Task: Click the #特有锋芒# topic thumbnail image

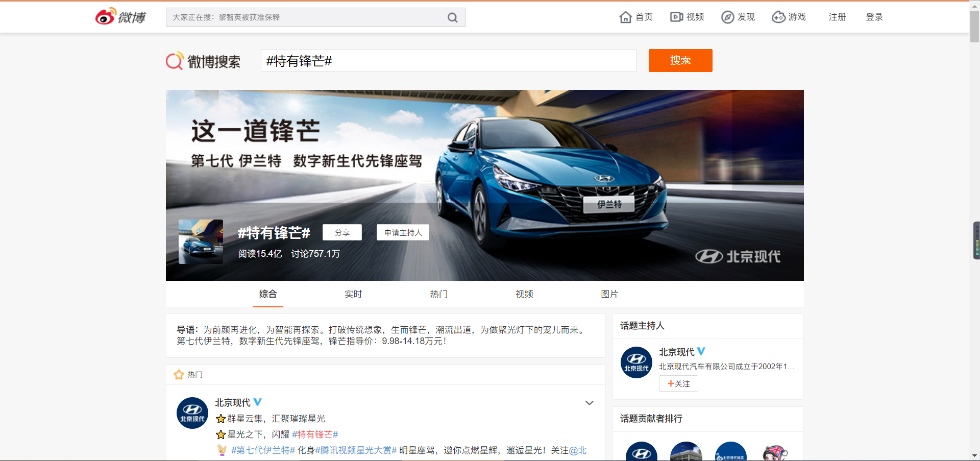Action: (x=201, y=241)
